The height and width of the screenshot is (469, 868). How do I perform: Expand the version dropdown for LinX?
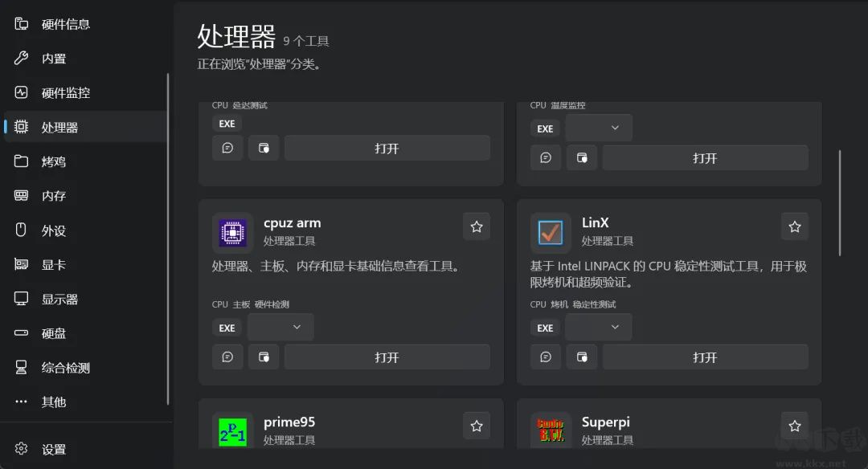[599, 328]
